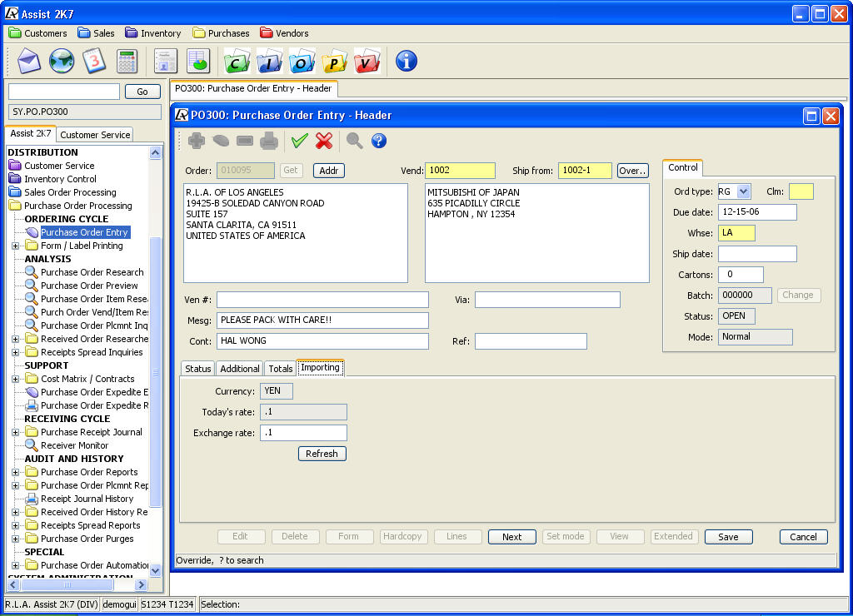This screenshot has width=853, height=616.
Task: Switch to the Totals tab
Action: pos(281,369)
